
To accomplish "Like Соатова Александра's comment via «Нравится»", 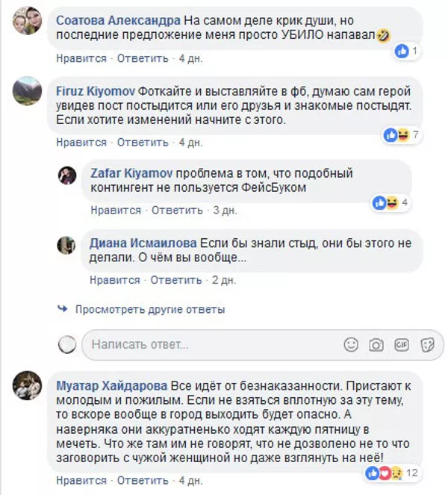I will (81, 57).
